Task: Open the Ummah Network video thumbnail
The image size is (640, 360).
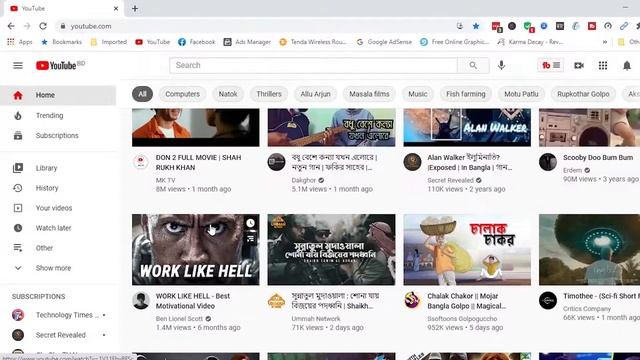Action: [x=331, y=249]
